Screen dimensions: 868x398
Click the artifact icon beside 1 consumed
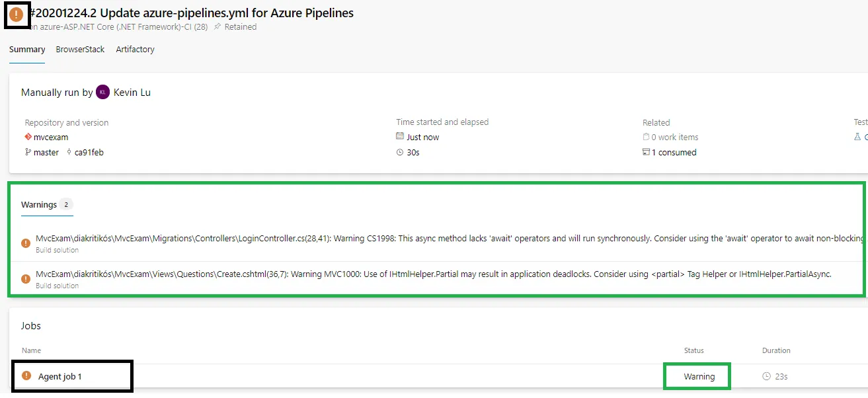coord(646,152)
